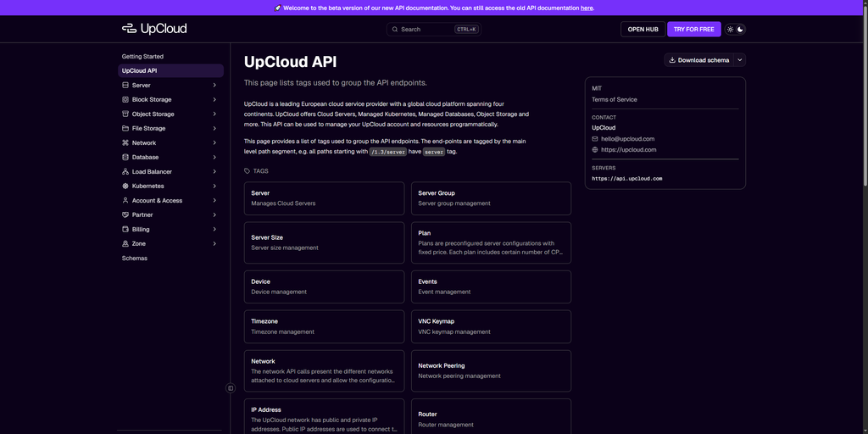868x434 pixels.
Task: Click the Load Balancer sidebar icon
Action: pyautogui.click(x=125, y=171)
